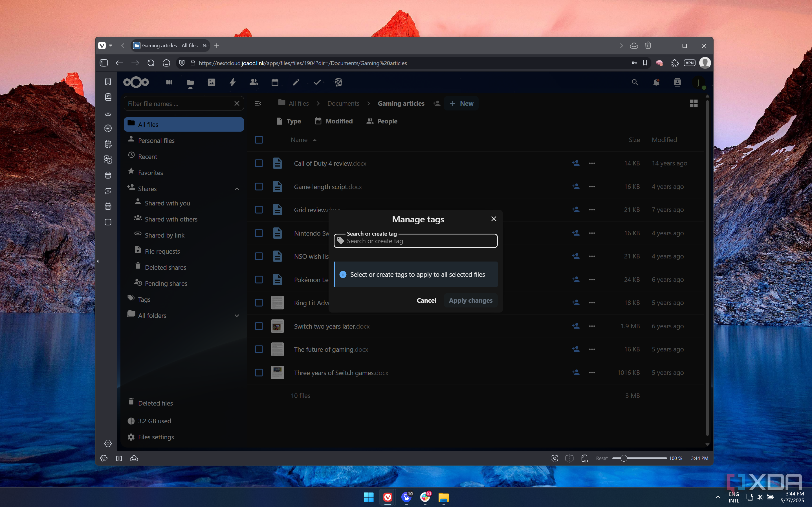Image resolution: width=812 pixels, height=507 pixels.
Task: Open actions menu for Game length script.docx
Action: point(592,187)
